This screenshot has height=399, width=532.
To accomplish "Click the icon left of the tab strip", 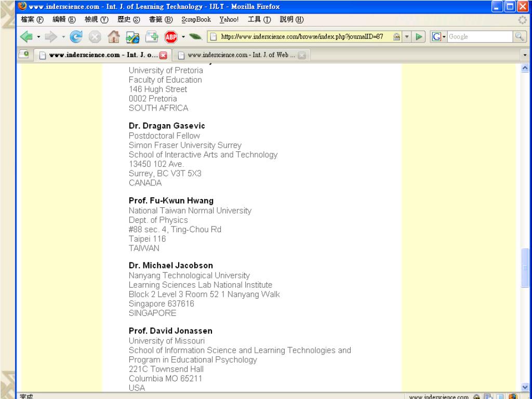I will click(x=24, y=54).
